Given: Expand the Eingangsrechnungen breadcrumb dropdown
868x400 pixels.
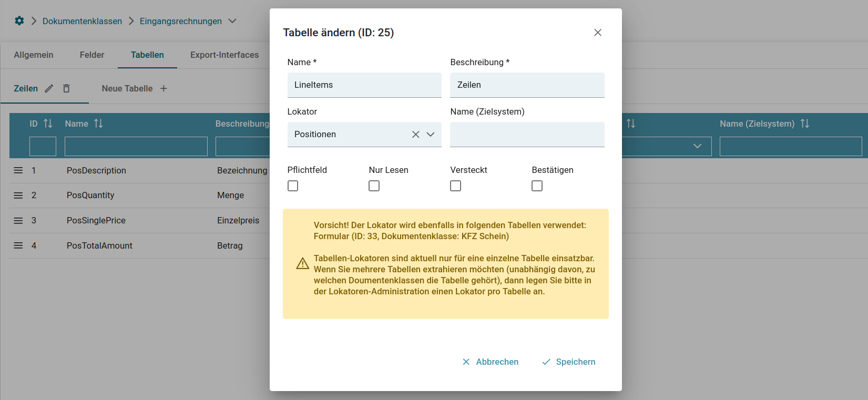Looking at the screenshot, I should (232, 21).
